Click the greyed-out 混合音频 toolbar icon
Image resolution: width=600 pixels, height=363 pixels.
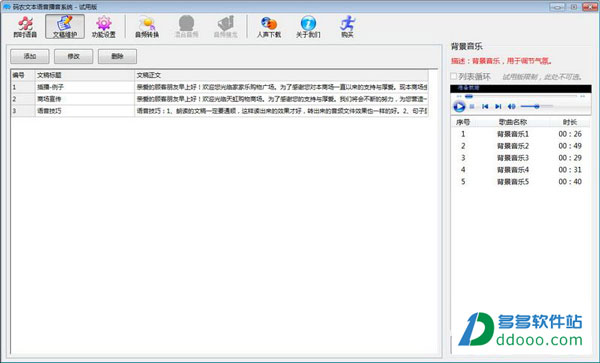point(186,27)
